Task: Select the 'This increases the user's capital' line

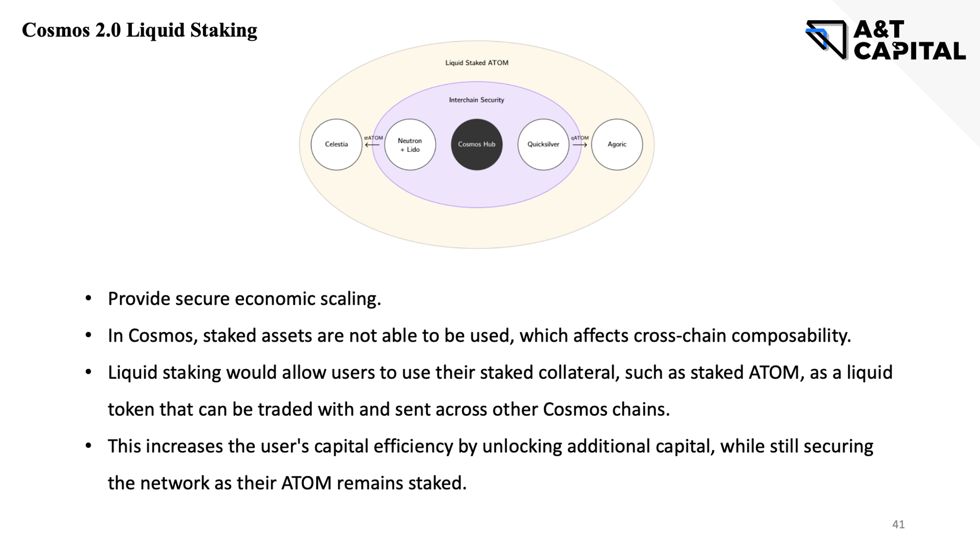Action: [x=490, y=447]
